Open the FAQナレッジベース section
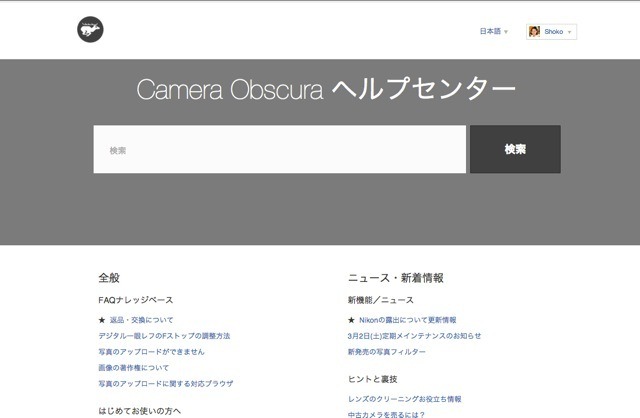This screenshot has height=418, width=640. (136, 300)
